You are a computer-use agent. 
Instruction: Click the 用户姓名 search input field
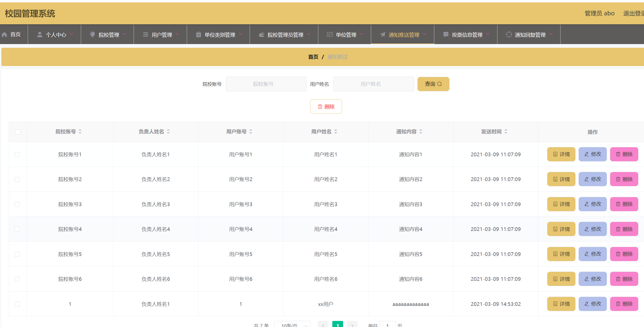tap(373, 84)
